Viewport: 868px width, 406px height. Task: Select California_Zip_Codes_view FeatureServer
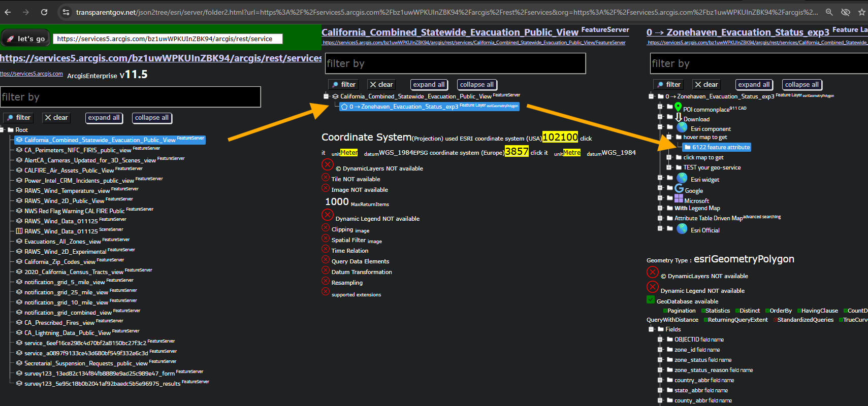coord(70,261)
